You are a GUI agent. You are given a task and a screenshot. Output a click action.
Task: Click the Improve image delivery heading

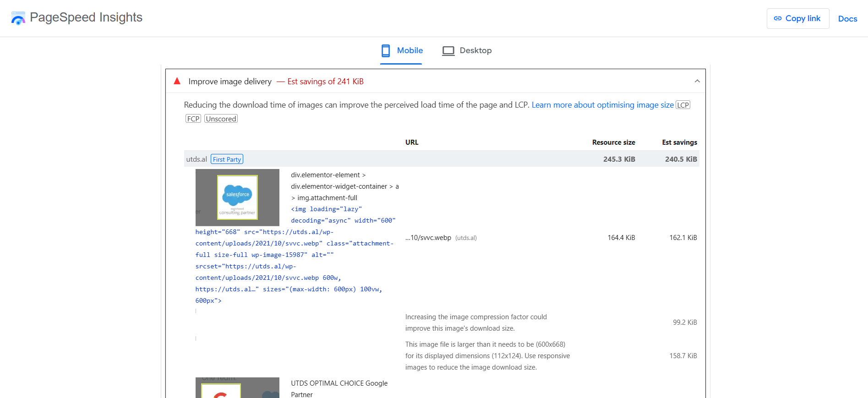230,82
